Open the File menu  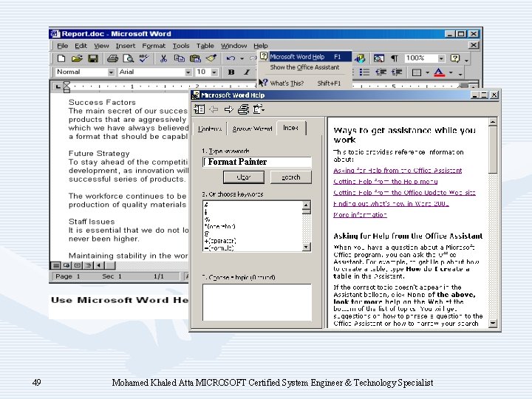point(62,46)
